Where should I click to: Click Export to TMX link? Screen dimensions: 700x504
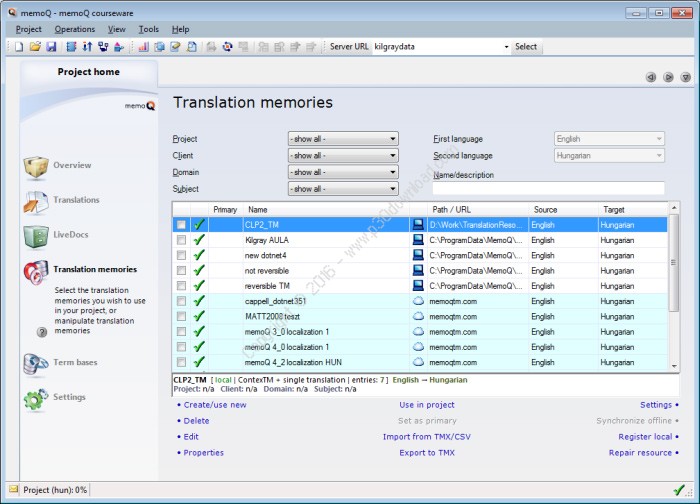click(x=427, y=453)
